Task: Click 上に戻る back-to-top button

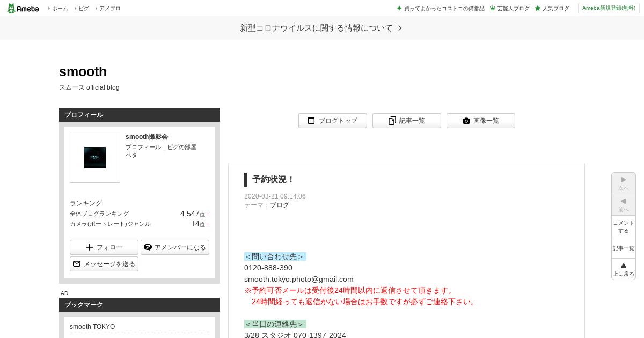Action: (x=624, y=269)
